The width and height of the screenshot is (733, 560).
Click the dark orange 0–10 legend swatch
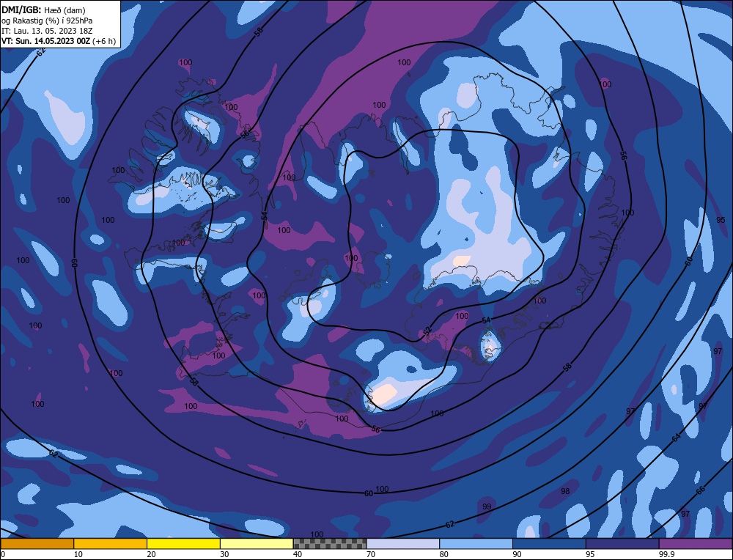37,544
